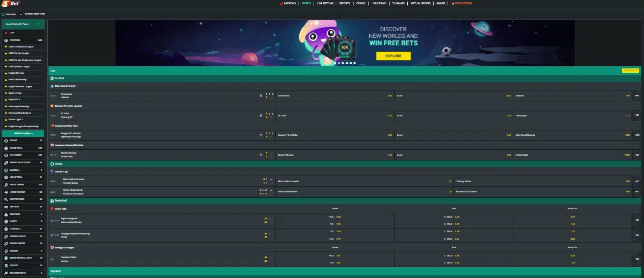This screenshot has height=278, width=644.
Task: Open Live Casino tab
Action: (379, 3)
